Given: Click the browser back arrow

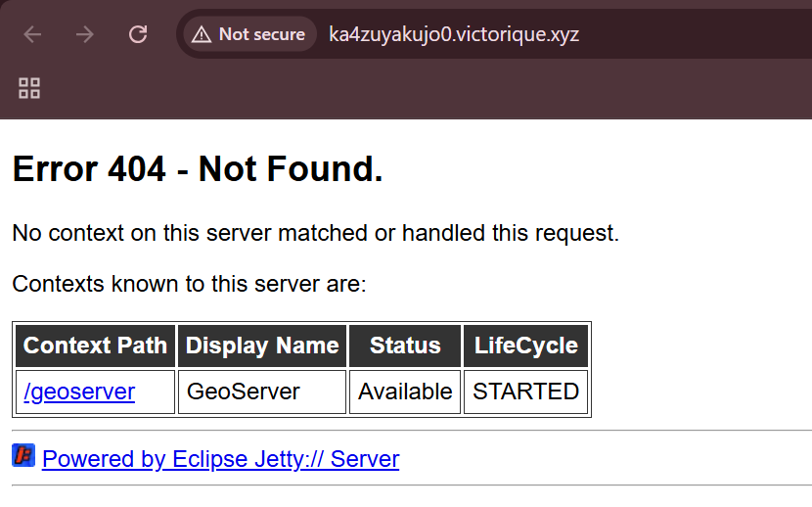Looking at the screenshot, I should tap(32, 34).
